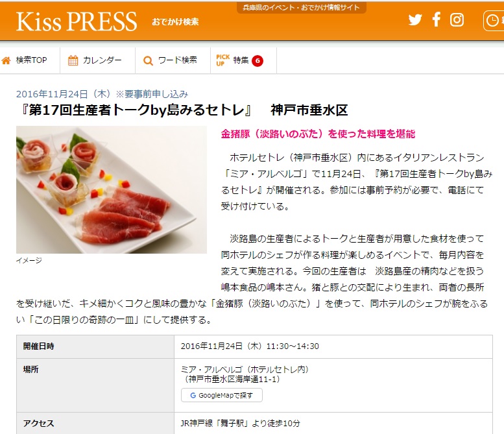Screen dimensions: 504x434
Task: Click the pink subheading 金猪豚を使った料理を堪能
Action: coord(318,134)
